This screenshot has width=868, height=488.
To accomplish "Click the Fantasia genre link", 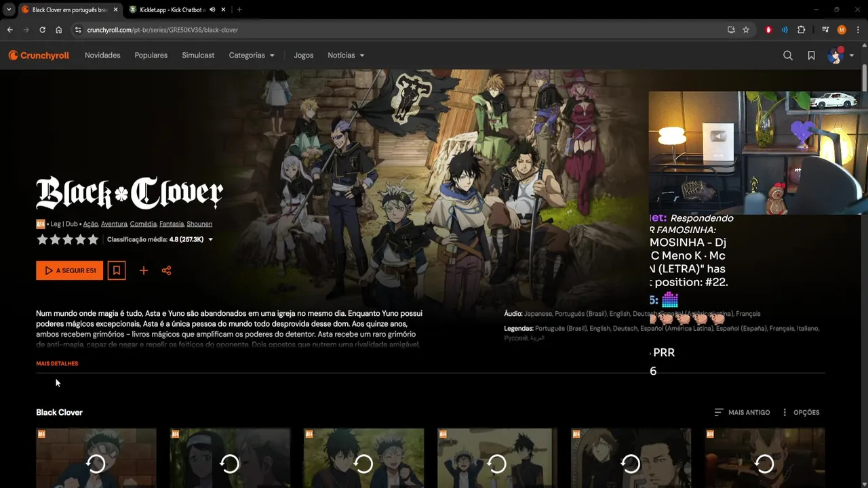I will [172, 224].
